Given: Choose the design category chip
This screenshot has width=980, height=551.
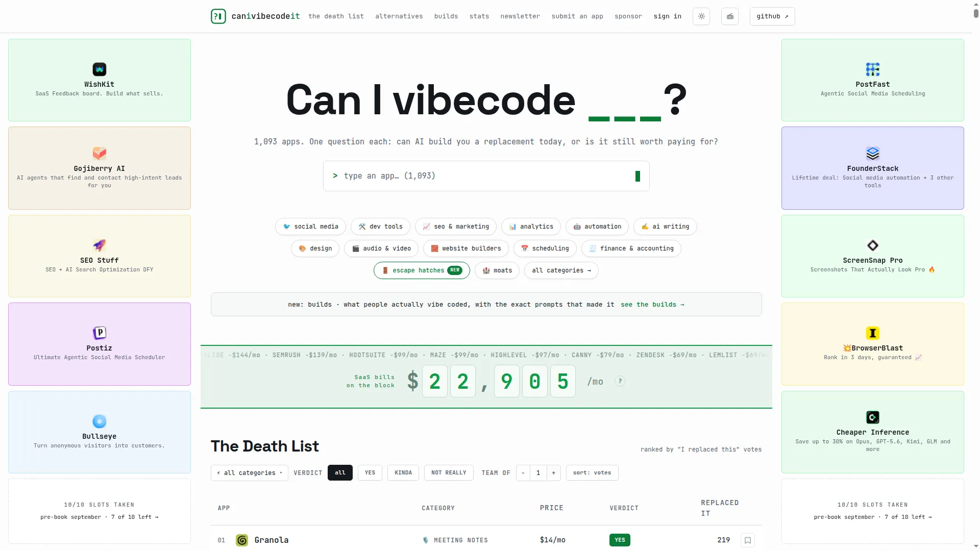Looking at the screenshot, I should [x=315, y=248].
